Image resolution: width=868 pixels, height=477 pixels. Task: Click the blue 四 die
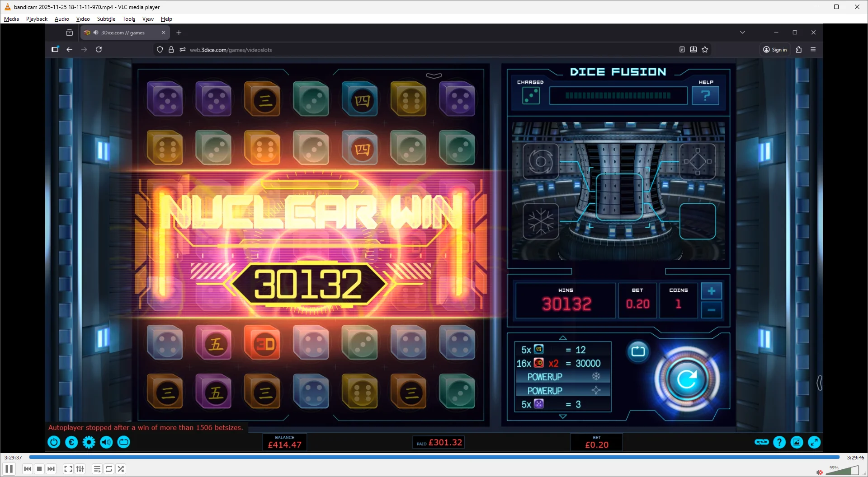click(360, 99)
